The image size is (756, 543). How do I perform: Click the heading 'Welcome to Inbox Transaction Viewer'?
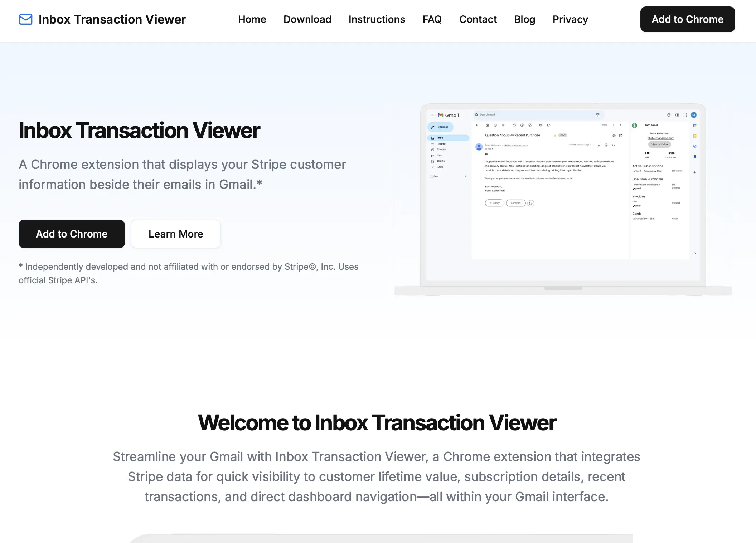[377, 423]
